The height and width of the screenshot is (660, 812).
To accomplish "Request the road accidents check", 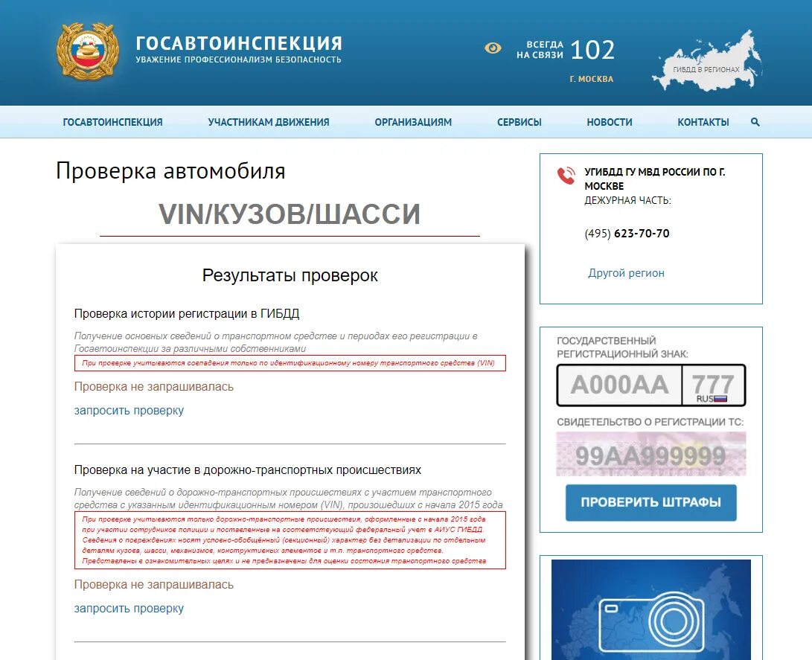I will point(129,608).
